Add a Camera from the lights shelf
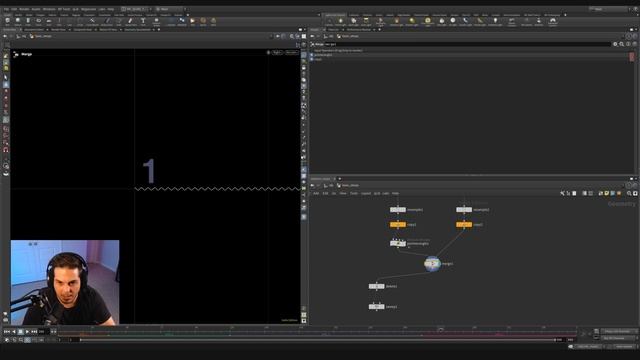This screenshot has height=360, width=640. [329, 22]
